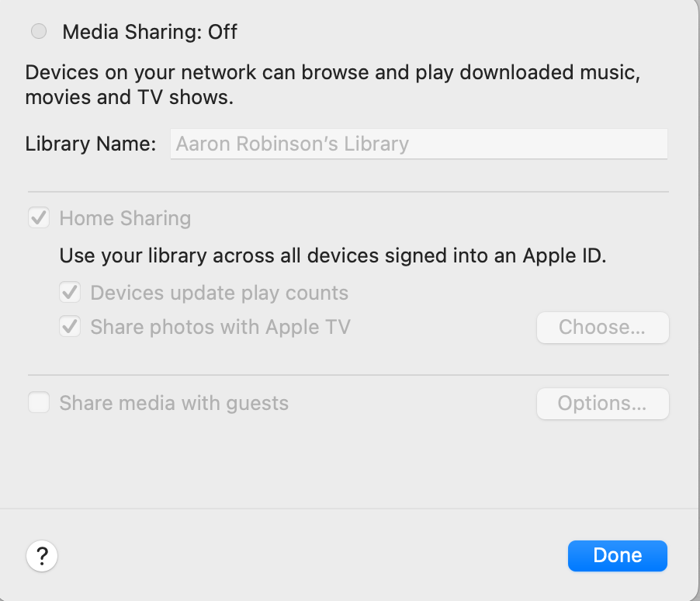Open the Choose... photo sharing button
Image resolution: width=700 pixels, height=601 pixels.
[602, 328]
